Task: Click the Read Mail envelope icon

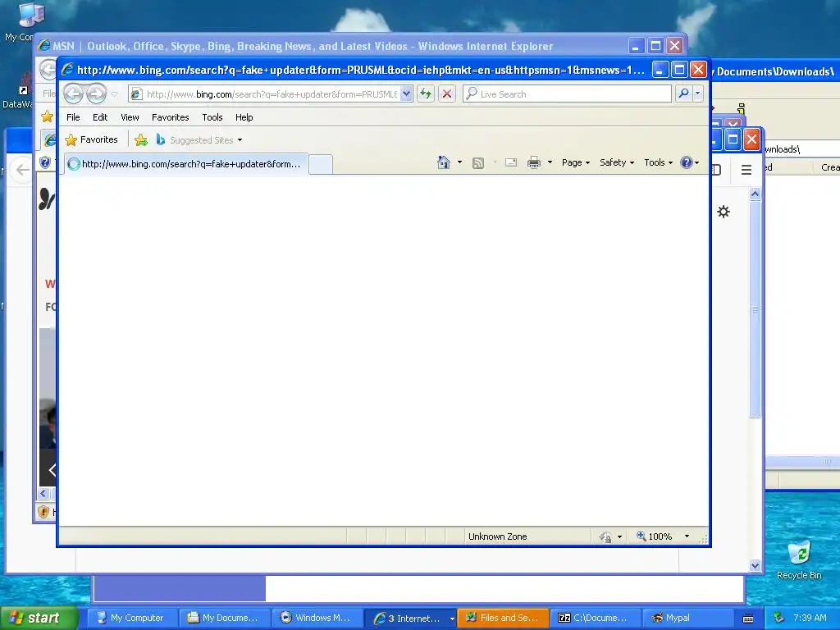Action: (511, 162)
